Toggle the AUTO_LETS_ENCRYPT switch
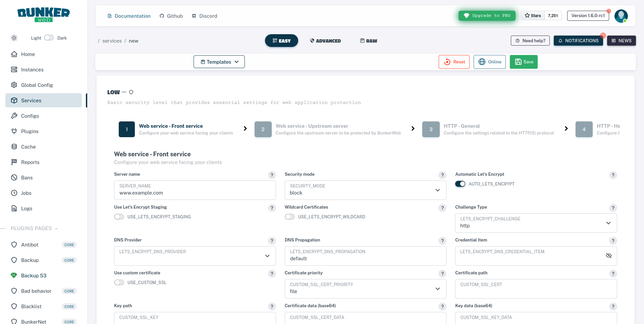This screenshot has height=324, width=644. [x=460, y=184]
